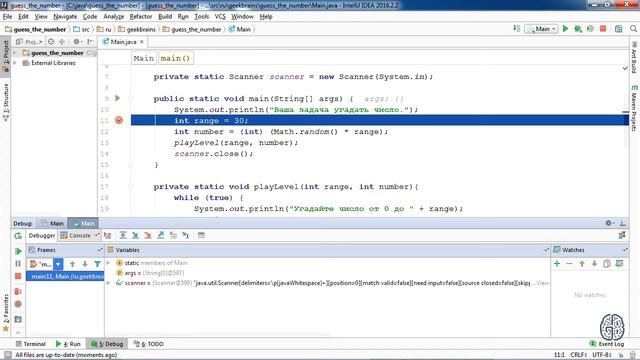Click the scroll from source target icon
The image size is (640, 360).
click(x=51, y=42)
